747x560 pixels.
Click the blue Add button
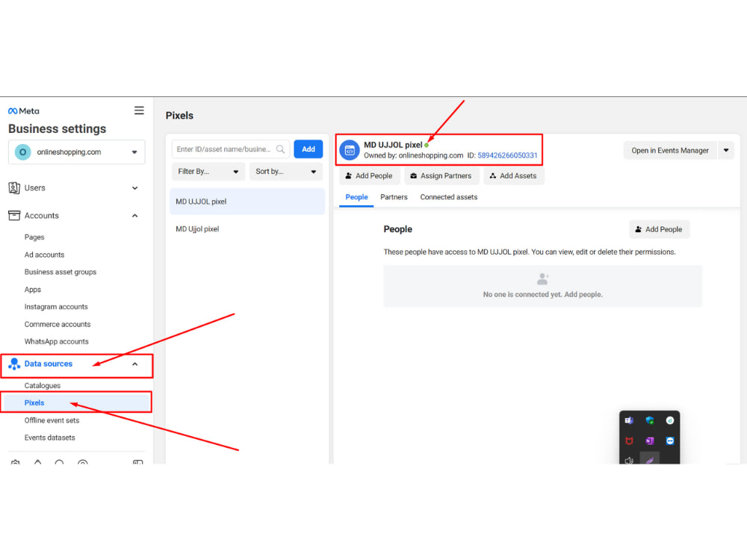click(309, 149)
